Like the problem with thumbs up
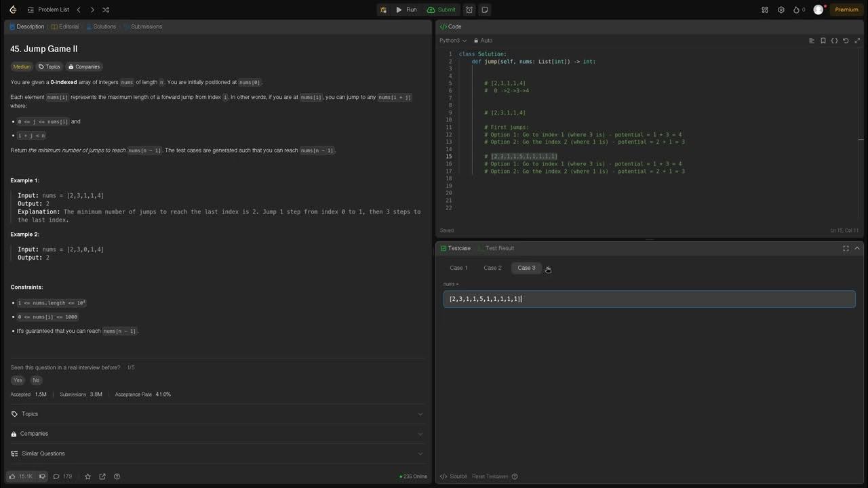 [20, 476]
